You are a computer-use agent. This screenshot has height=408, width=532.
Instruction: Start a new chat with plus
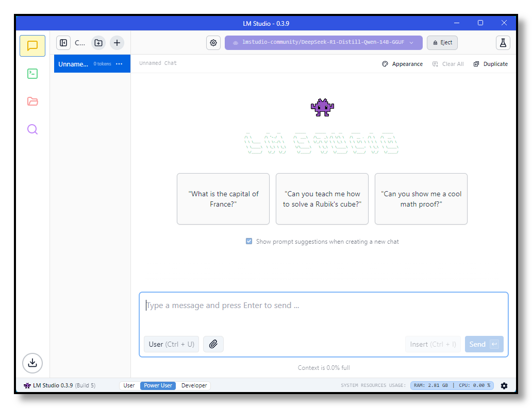[x=117, y=43]
